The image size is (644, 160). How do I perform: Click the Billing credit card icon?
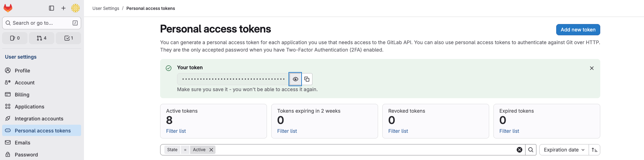tap(8, 94)
